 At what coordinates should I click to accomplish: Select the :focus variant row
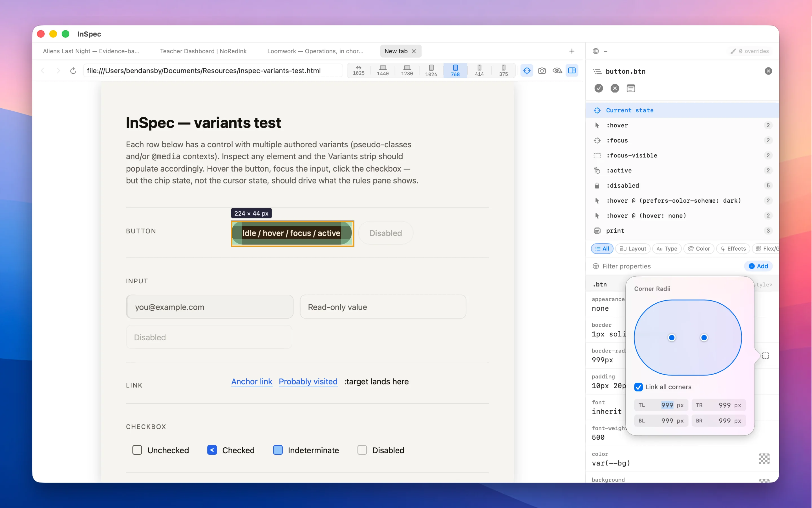(682, 141)
